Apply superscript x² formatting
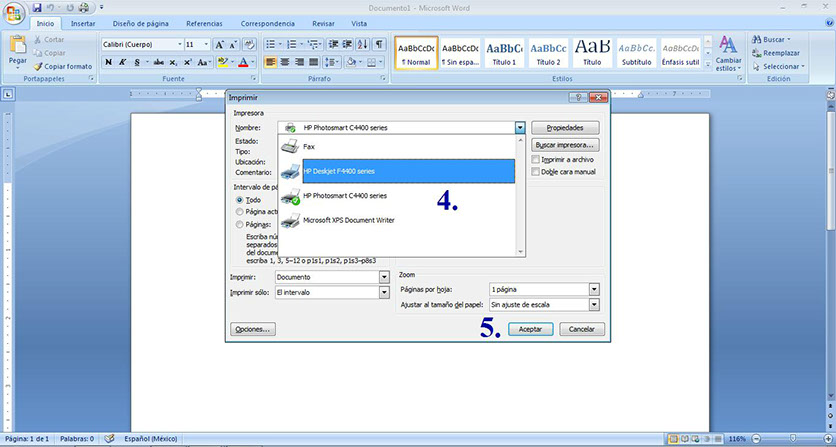Image resolution: width=836 pixels, height=447 pixels. click(187, 62)
